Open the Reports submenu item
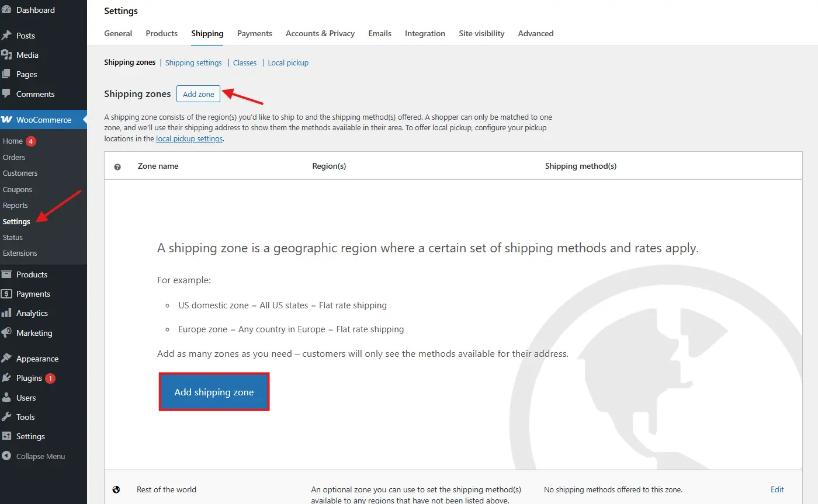The width and height of the screenshot is (818, 504). click(x=15, y=205)
